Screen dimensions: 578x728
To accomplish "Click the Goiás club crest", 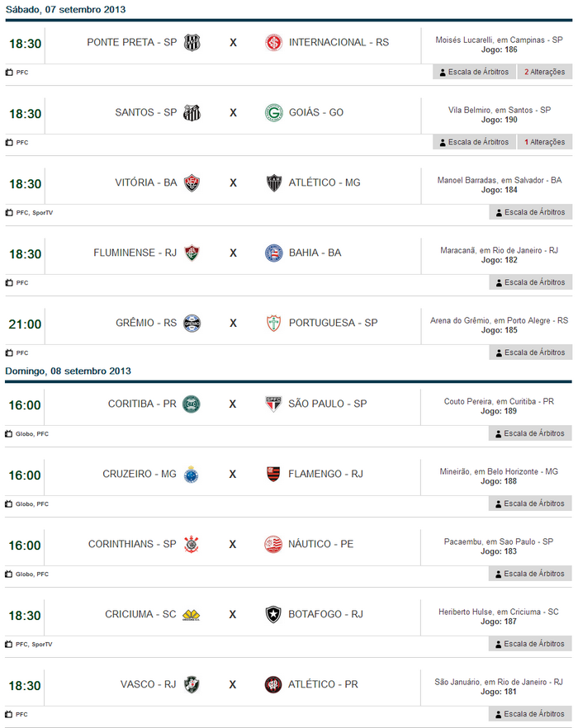I will click(x=273, y=112).
